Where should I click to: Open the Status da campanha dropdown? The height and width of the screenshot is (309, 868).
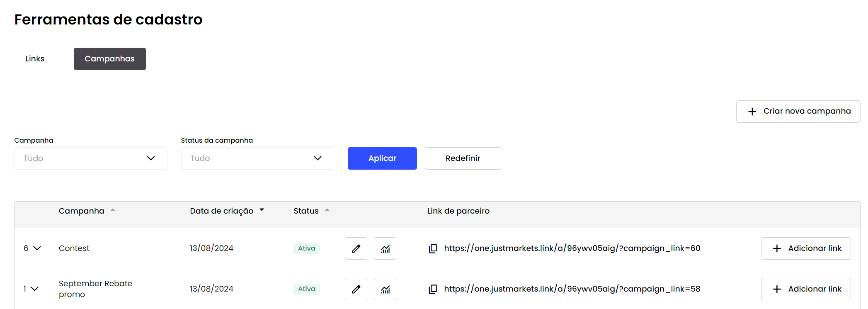tap(257, 158)
